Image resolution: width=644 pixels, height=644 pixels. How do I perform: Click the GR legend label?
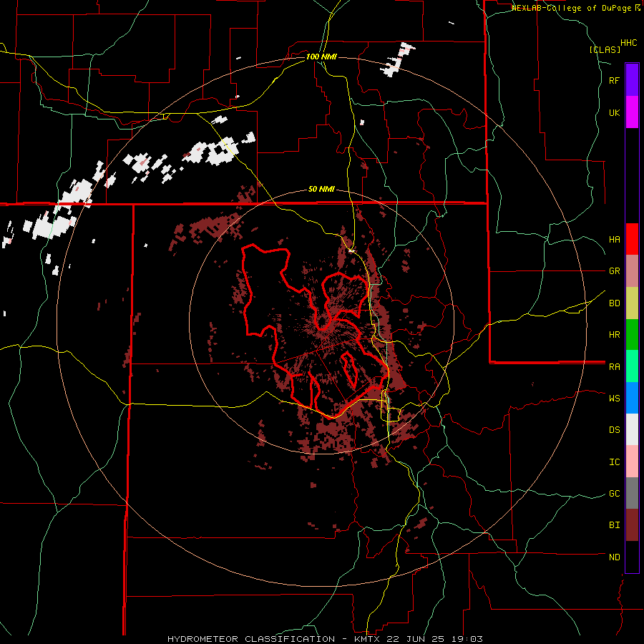click(614, 271)
